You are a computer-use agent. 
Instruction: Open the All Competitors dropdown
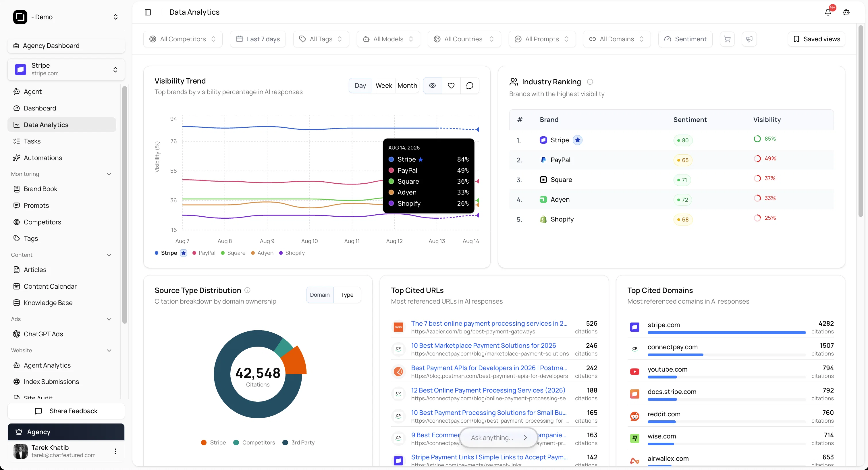(x=183, y=39)
